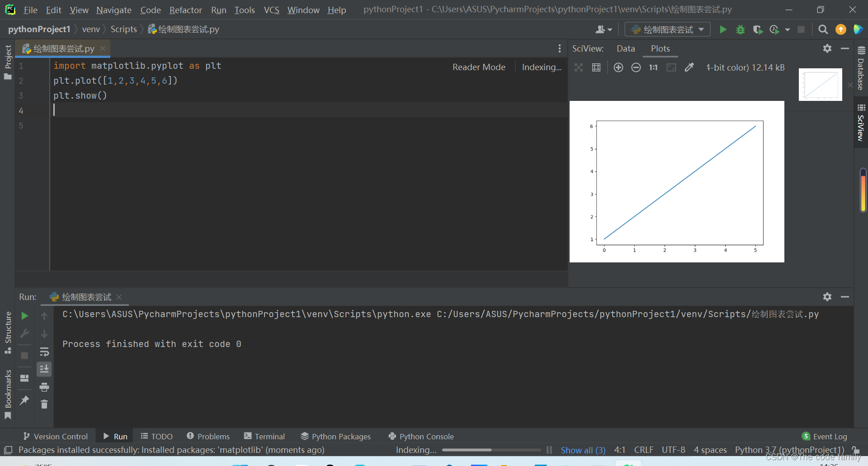Run the 绘制图表尝试 script with the green Run arrow

(x=723, y=29)
